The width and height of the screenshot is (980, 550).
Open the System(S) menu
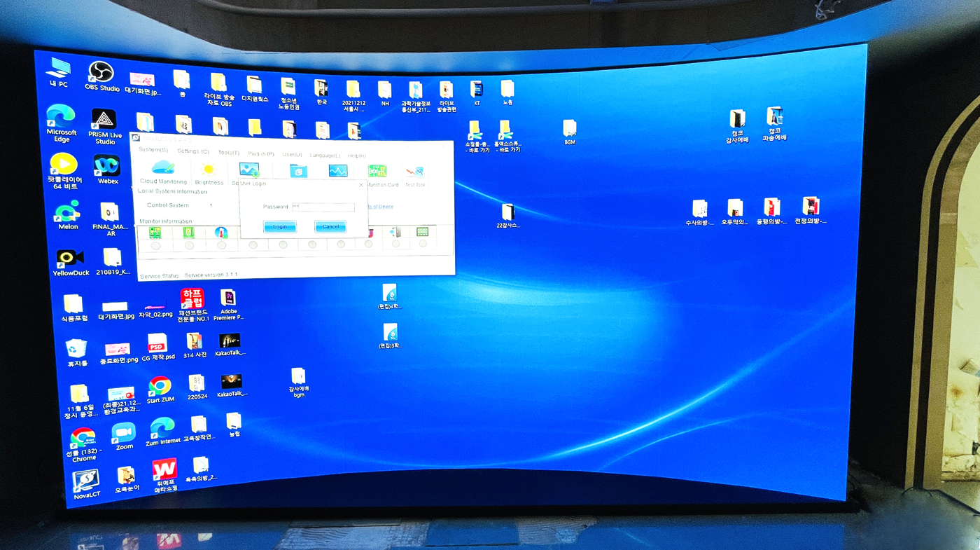(x=153, y=150)
